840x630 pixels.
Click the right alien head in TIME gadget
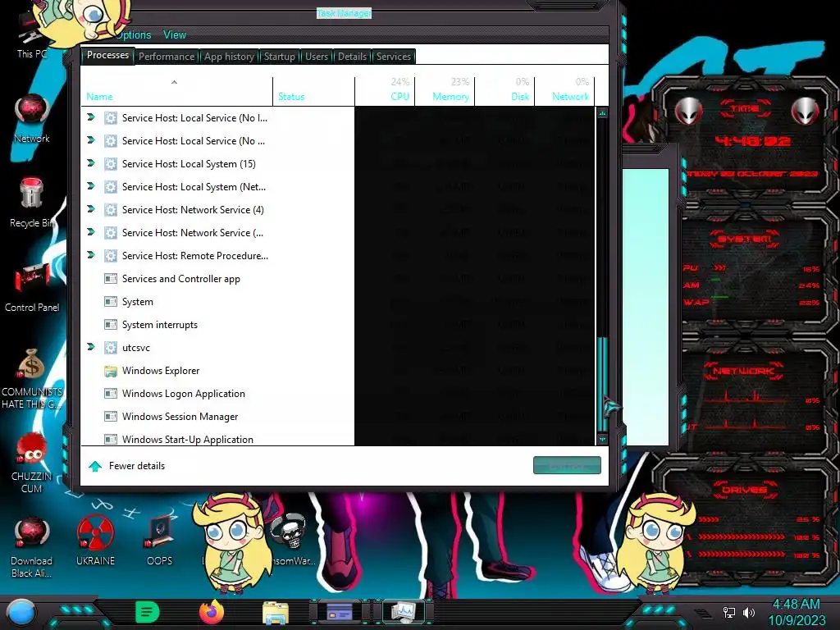tap(806, 111)
